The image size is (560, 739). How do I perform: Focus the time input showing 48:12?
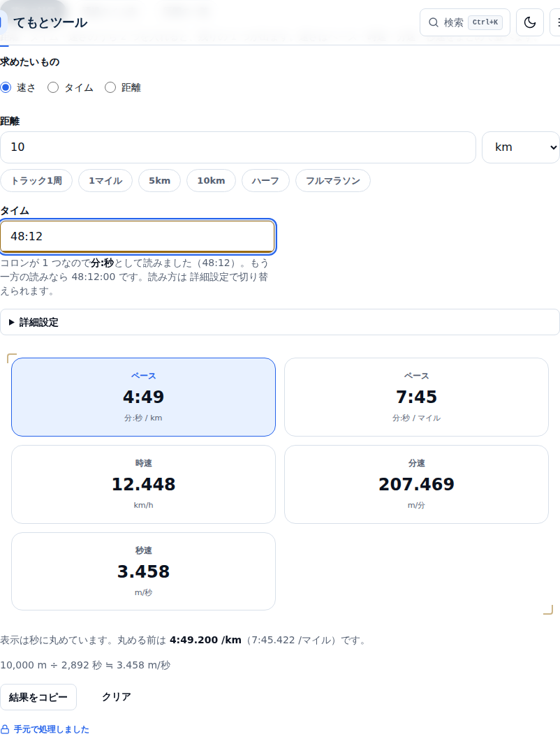(138, 236)
